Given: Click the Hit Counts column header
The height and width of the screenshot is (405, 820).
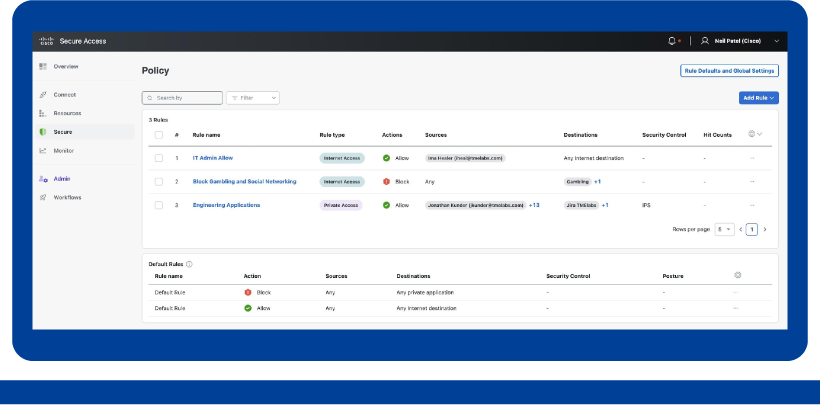Looking at the screenshot, I should (x=718, y=135).
